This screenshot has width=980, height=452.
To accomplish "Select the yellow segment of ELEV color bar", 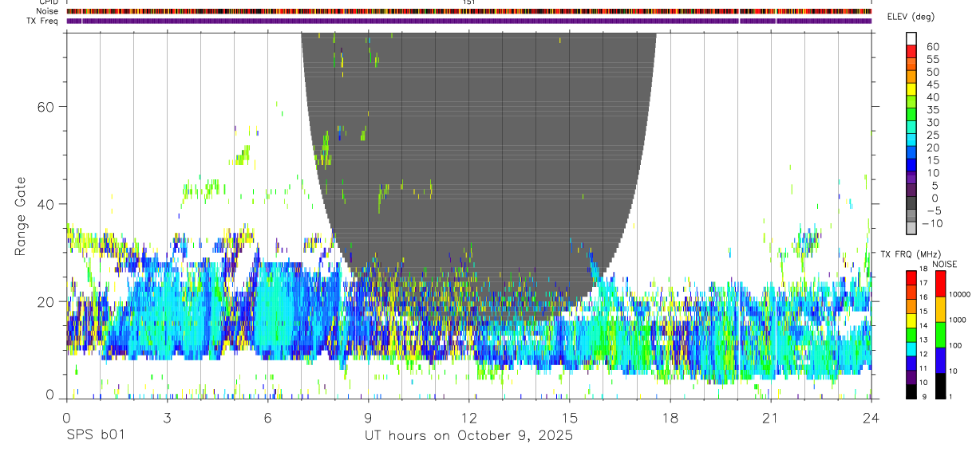I will (x=912, y=88).
